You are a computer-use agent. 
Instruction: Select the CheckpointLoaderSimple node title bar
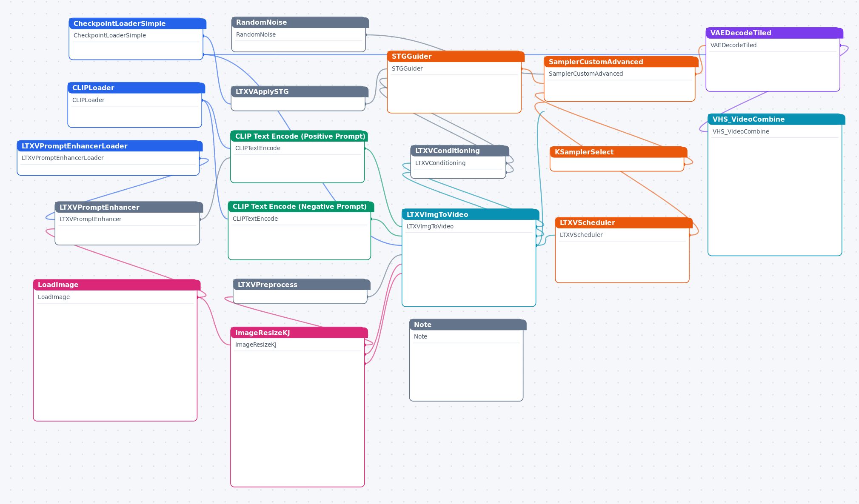tap(137, 23)
